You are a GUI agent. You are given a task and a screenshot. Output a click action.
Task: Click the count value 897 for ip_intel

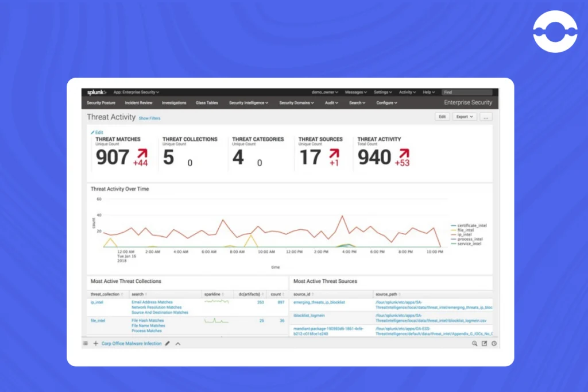click(x=281, y=302)
